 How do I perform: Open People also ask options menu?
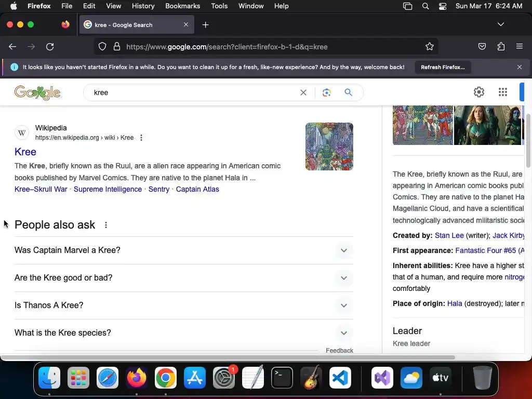tap(106, 225)
